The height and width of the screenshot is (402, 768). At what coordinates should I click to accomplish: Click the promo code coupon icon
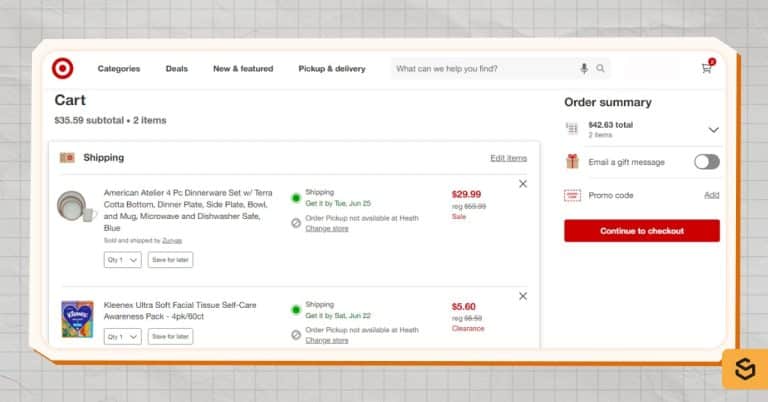572,195
